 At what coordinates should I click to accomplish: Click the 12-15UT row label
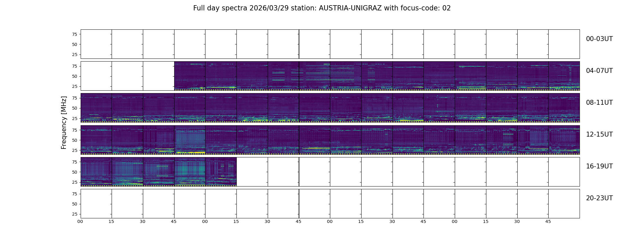[599, 134]
